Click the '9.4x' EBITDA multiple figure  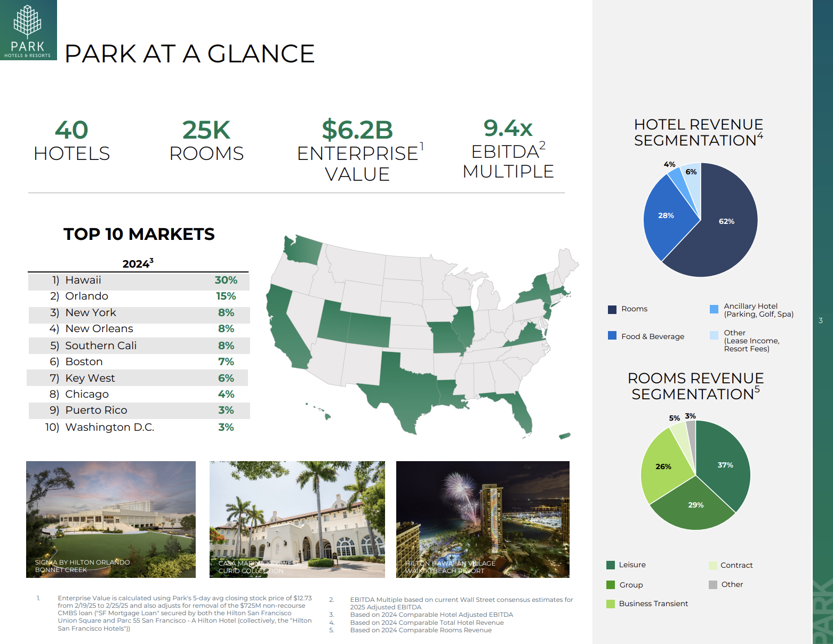click(508, 128)
